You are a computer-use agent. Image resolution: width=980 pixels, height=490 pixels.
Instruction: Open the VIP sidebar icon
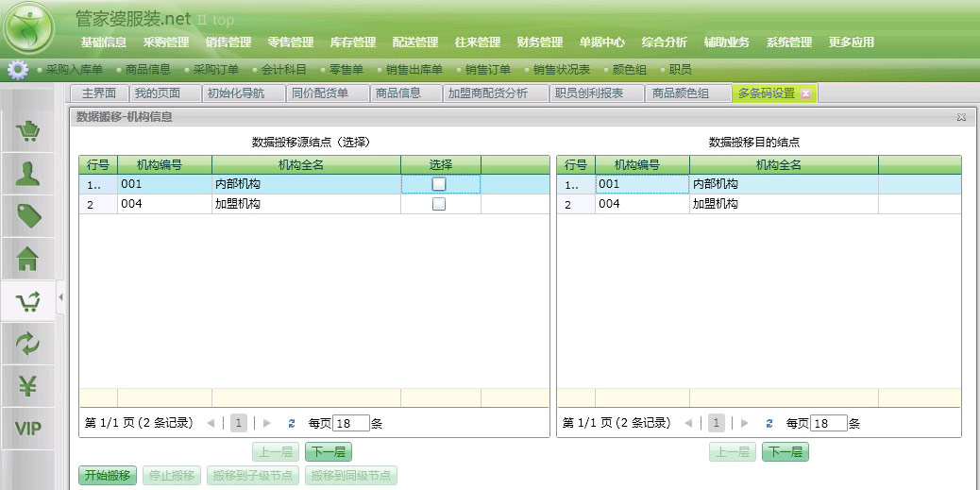point(27,429)
